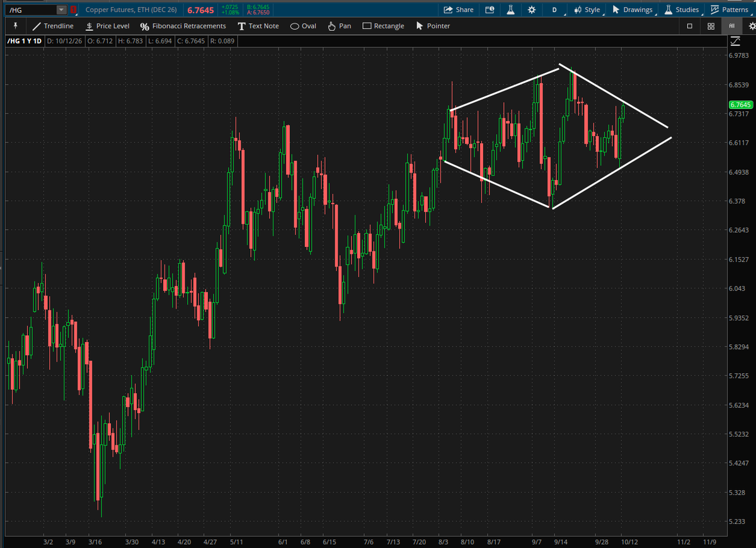Expand the Drawings dropdown menu
756x548 pixels.
[633, 9]
